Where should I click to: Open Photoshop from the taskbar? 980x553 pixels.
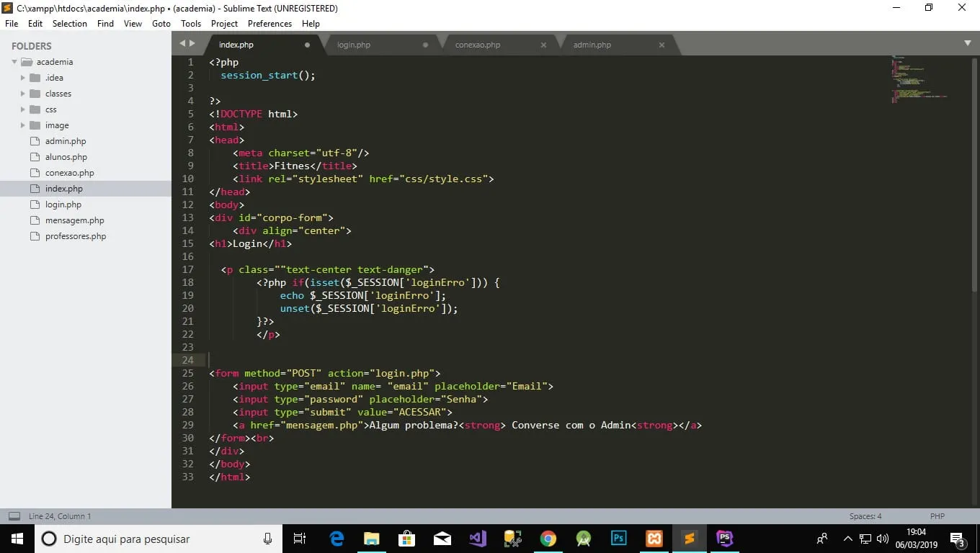click(618, 539)
